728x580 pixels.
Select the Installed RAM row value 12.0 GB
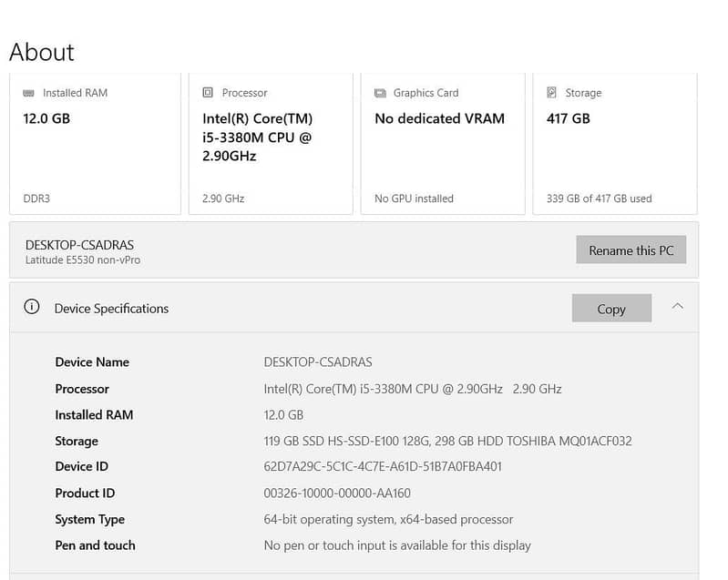point(283,415)
